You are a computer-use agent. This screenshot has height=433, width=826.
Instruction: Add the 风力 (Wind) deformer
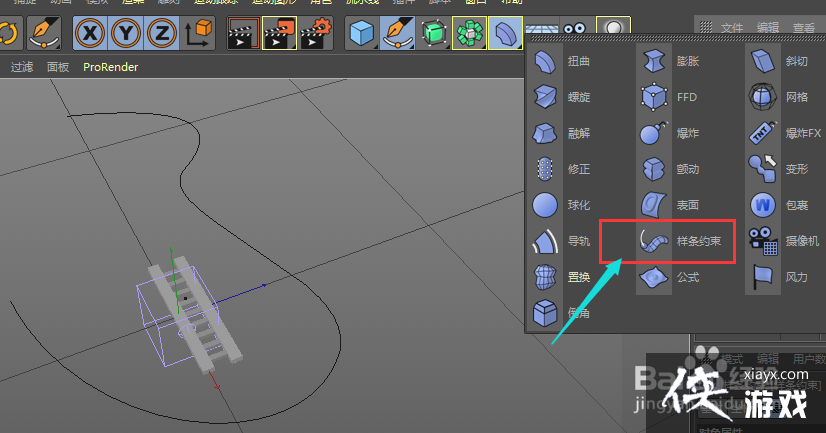click(x=779, y=277)
